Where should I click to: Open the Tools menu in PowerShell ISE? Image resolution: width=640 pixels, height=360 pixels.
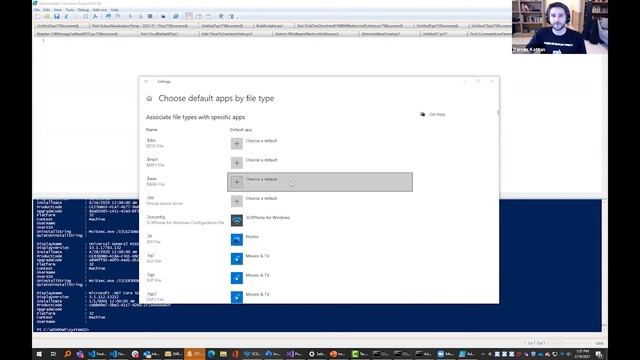(x=70, y=9)
